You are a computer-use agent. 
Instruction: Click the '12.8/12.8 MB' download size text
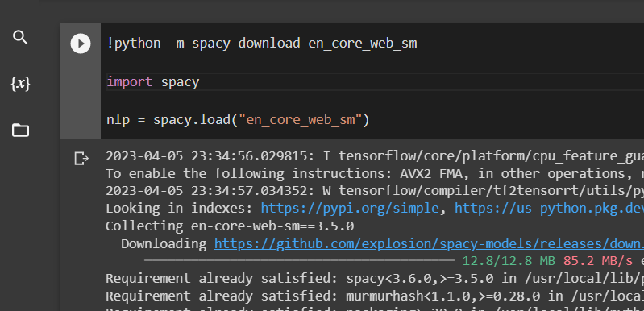509,261
